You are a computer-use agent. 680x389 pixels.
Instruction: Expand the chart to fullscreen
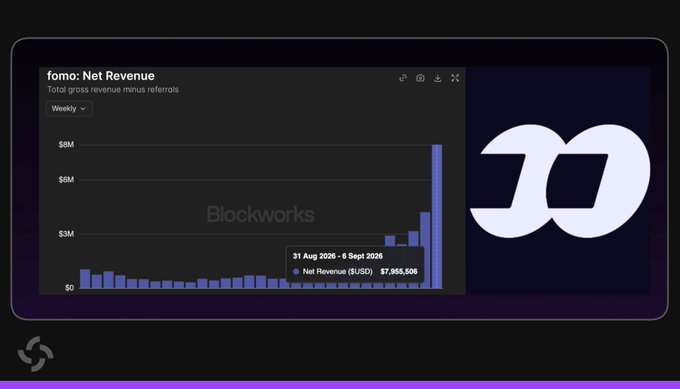coord(455,78)
